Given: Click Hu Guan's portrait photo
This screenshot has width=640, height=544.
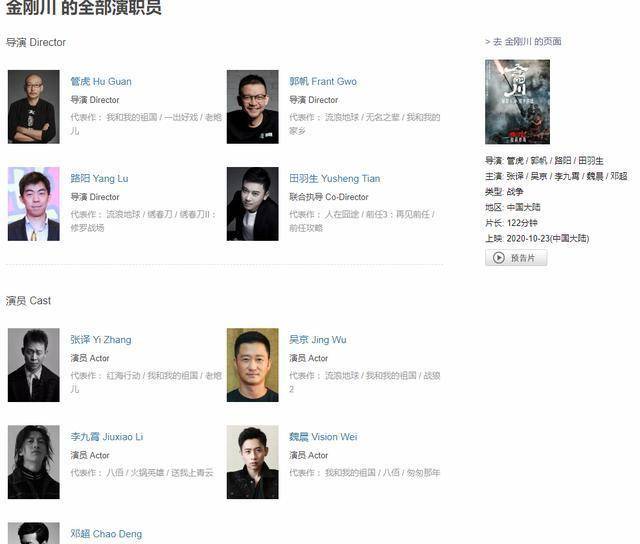Looking at the screenshot, I should pos(33,107).
